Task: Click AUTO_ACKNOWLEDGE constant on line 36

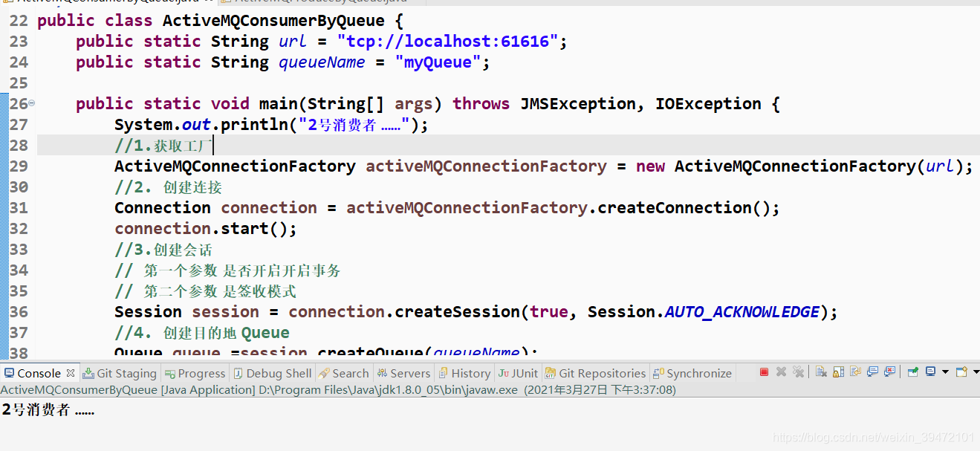Action: point(742,311)
